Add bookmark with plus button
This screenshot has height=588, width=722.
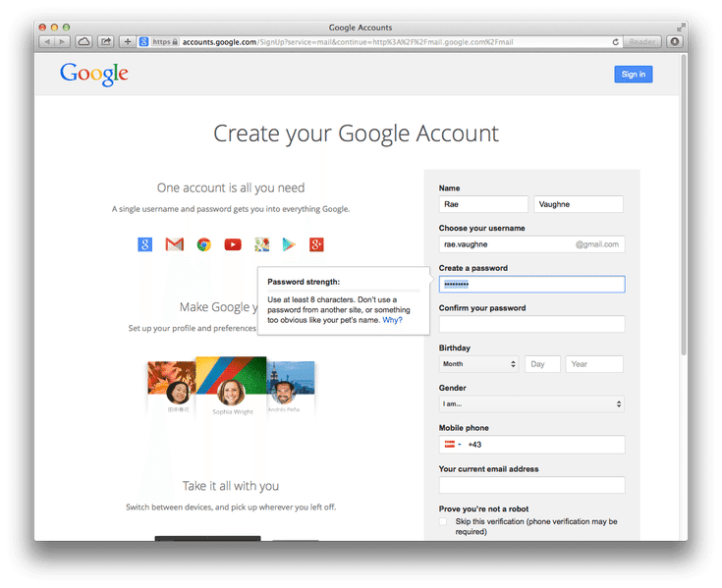click(128, 42)
